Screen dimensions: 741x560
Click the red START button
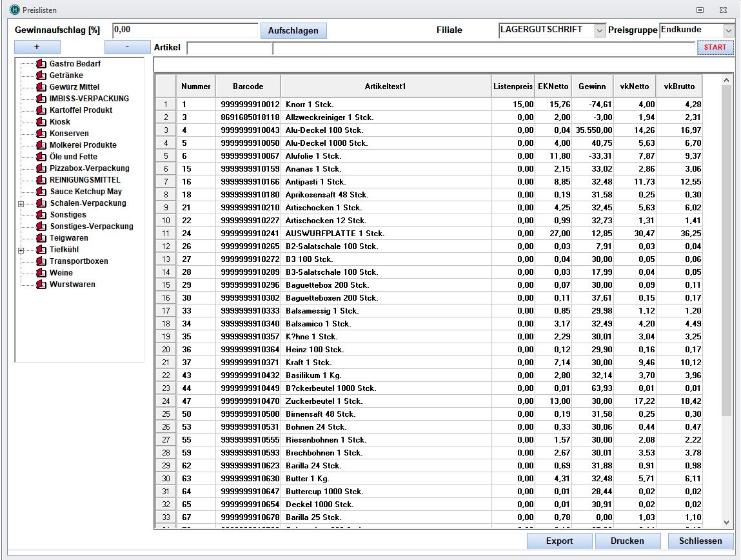715,48
